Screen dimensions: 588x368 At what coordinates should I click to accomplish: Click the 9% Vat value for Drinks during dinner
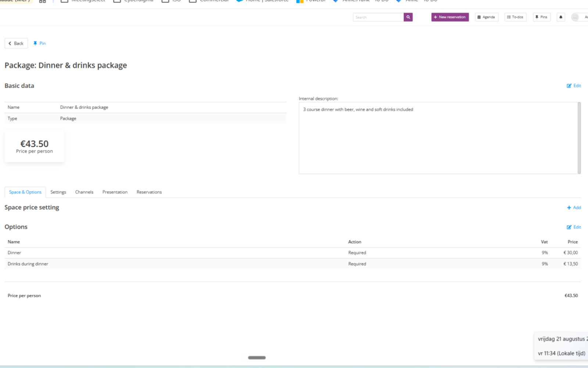pyautogui.click(x=545, y=264)
